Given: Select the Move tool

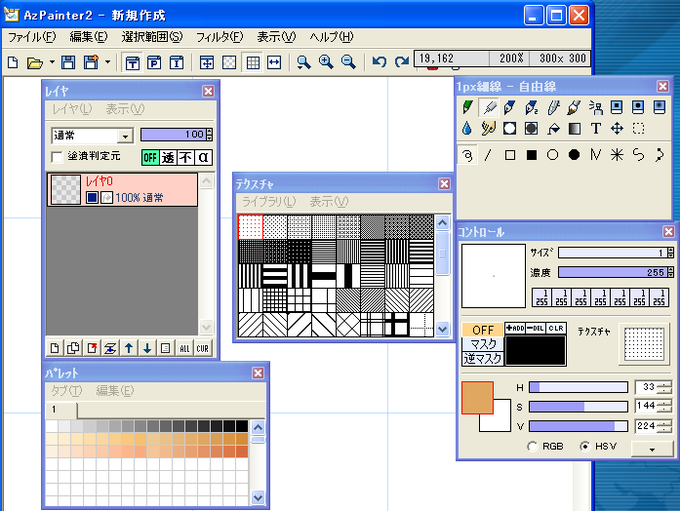Looking at the screenshot, I should (x=617, y=128).
